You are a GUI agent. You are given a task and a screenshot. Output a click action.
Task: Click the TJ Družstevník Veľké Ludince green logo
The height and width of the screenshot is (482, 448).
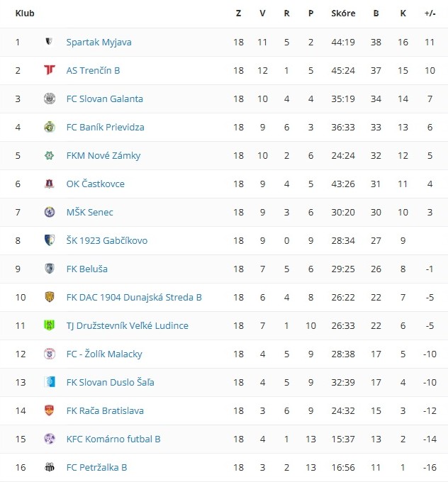[x=49, y=325]
